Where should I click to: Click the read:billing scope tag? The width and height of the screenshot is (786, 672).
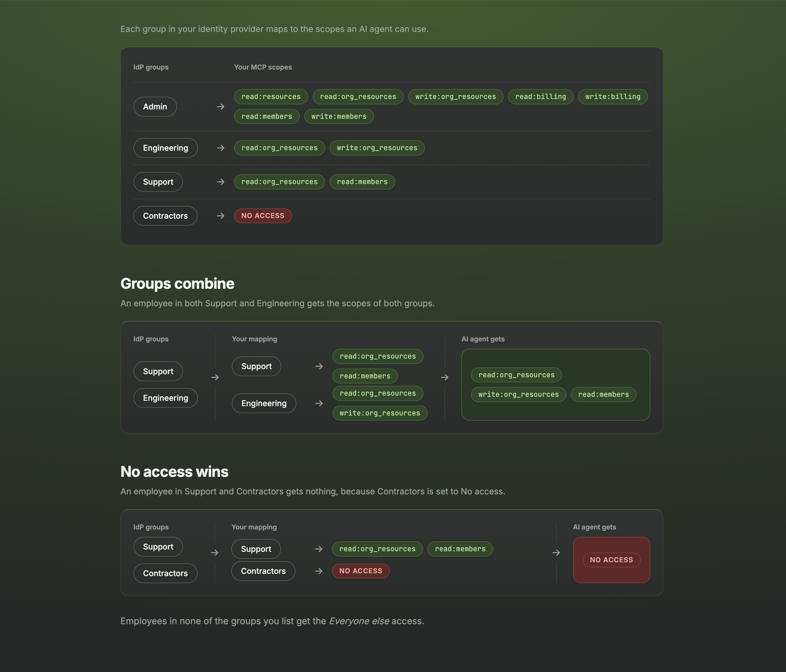tap(541, 97)
